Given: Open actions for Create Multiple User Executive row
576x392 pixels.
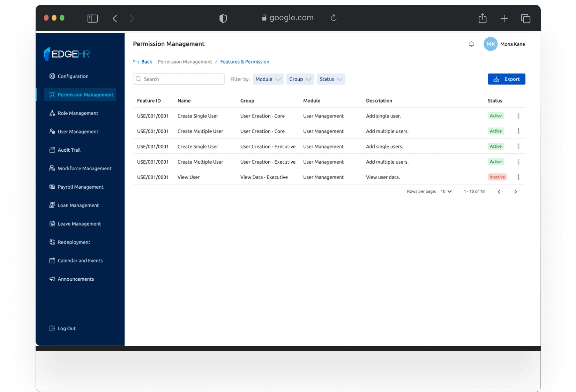Looking at the screenshot, I should point(518,162).
